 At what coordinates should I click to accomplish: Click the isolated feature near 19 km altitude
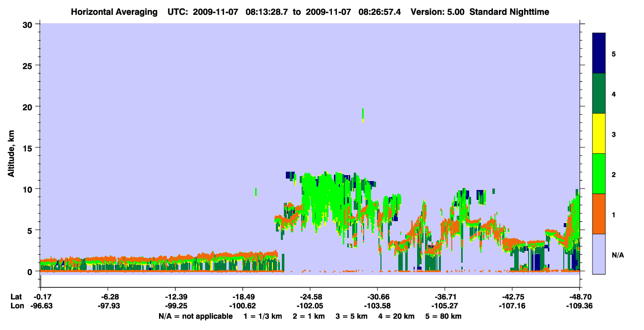[363, 115]
